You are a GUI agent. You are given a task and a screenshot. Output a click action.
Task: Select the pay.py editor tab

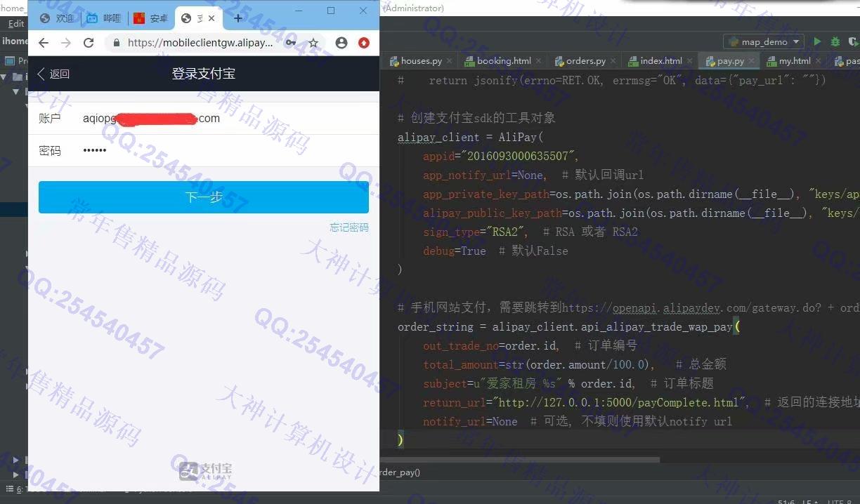[x=729, y=61]
